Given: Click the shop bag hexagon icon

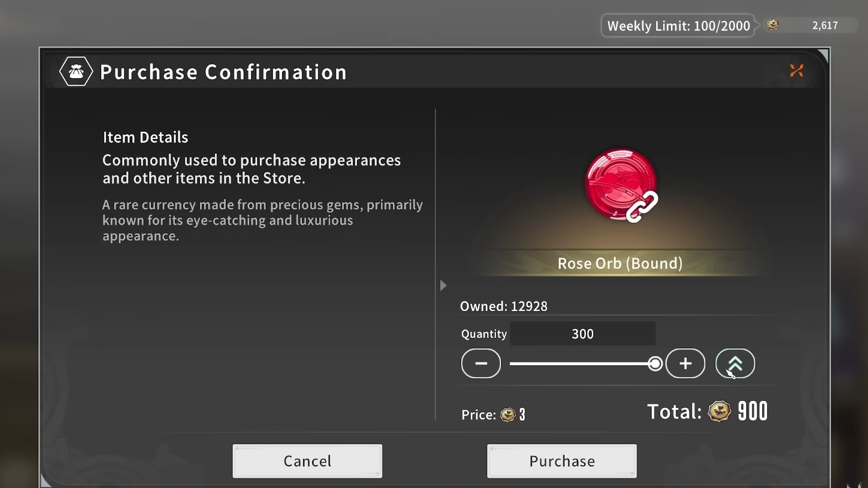Looking at the screenshot, I should [x=76, y=72].
